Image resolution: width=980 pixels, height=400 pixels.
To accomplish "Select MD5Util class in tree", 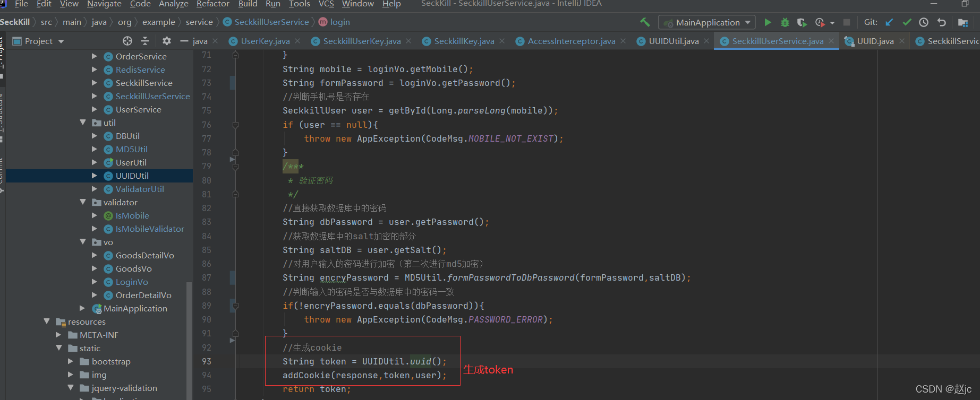I will (131, 149).
